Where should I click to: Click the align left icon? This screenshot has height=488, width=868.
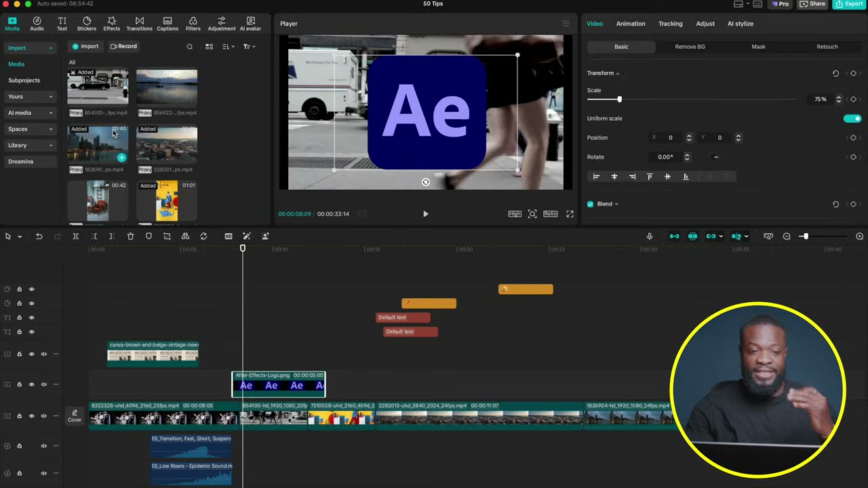[x=596, y=176]
